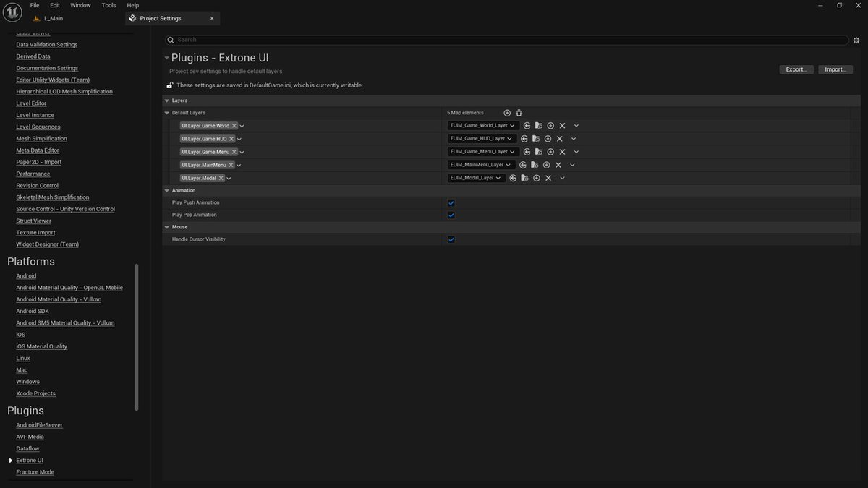This screenshot has height=488, width=868.
Task: Click the Export... button
Action: [796, 69]
